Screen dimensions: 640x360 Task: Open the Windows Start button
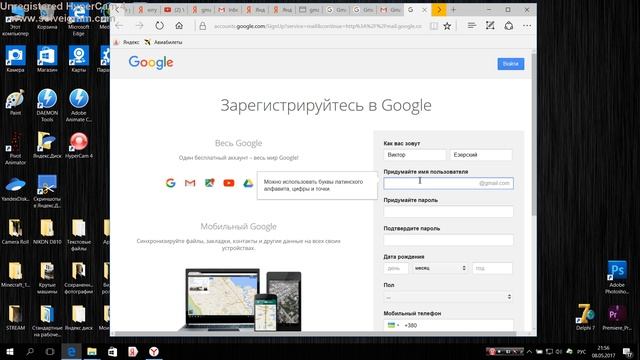(10, 351)
